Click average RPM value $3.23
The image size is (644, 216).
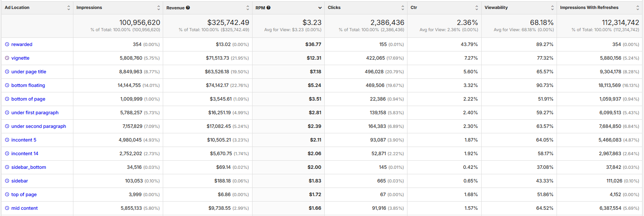(312, 23)
